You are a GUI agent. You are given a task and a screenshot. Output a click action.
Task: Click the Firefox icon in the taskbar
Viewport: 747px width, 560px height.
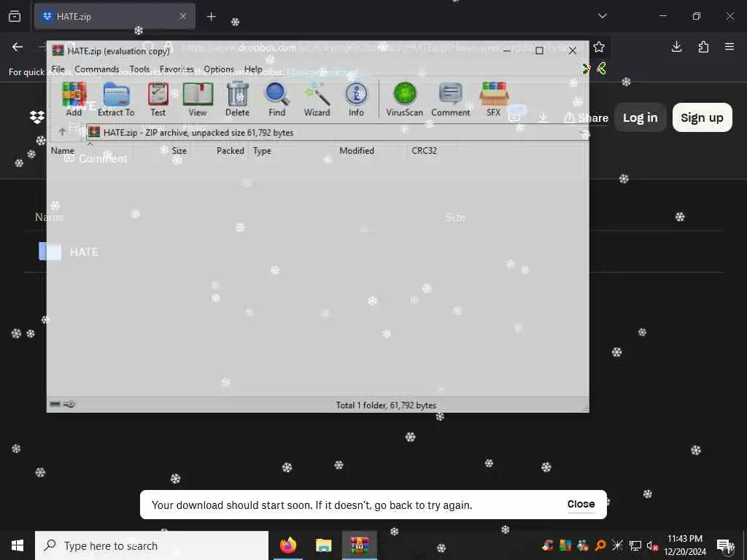(287, 545)
